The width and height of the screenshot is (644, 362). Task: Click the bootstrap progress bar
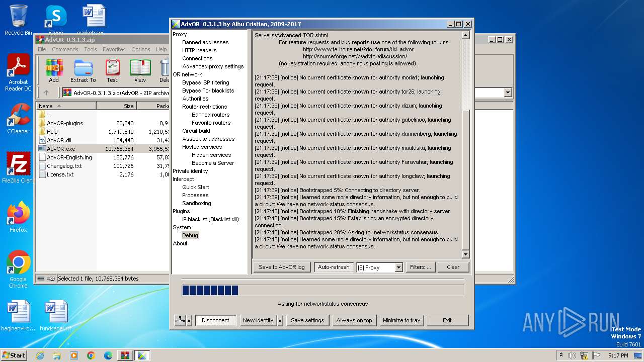[x=323, y=290]
